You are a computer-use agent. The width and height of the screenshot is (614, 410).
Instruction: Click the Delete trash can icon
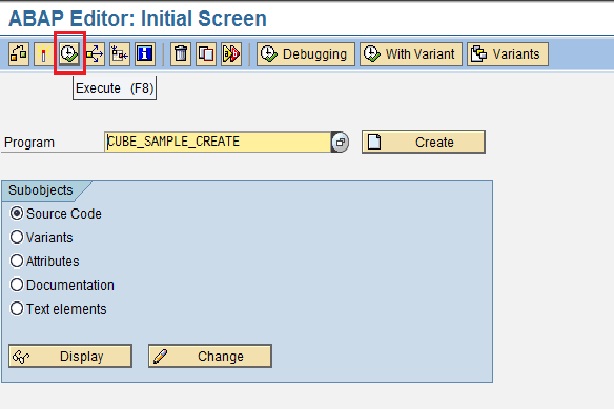[180, 54]
